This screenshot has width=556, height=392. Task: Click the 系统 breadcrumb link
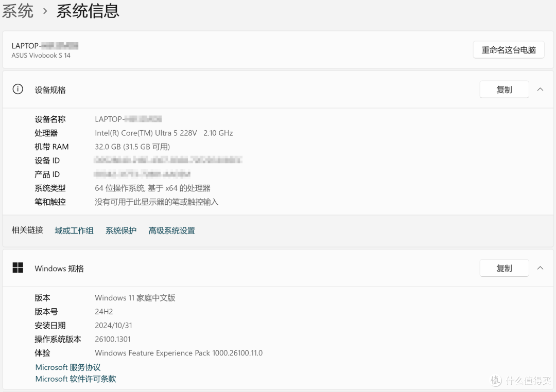tap(18, 11)
